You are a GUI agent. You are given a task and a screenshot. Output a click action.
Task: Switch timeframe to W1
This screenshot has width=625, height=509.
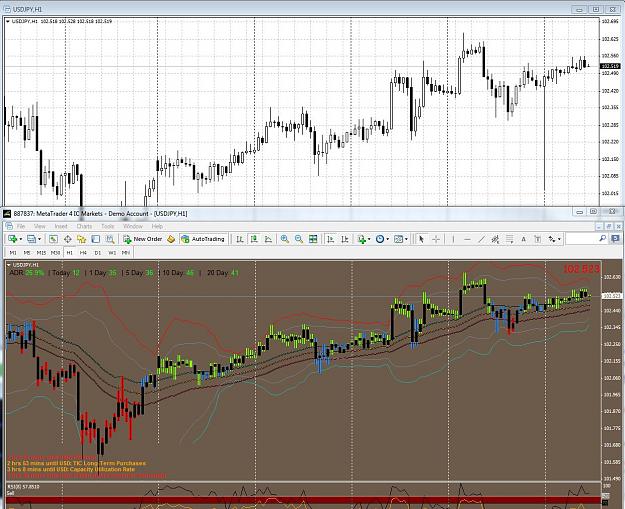[x=112, y=253]
